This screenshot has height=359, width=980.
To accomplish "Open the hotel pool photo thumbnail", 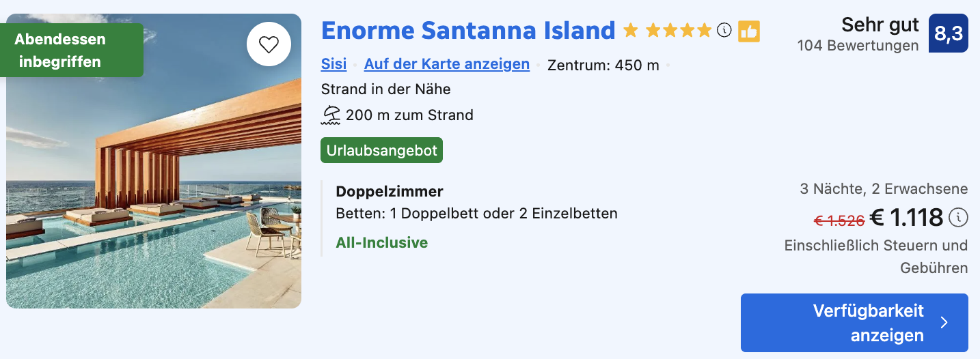I will (x=154, y=161).
